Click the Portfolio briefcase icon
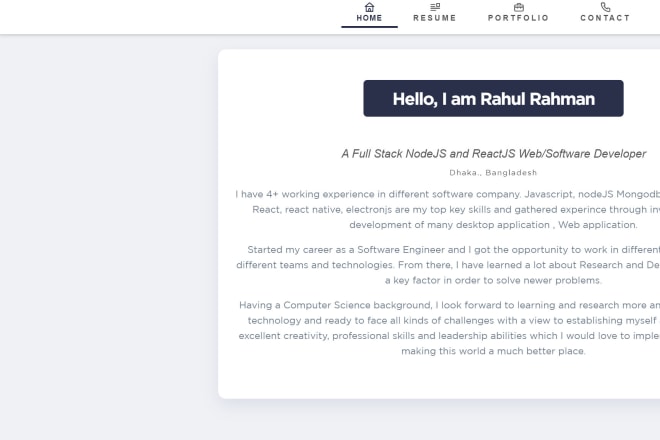660x440 pixels. click(x=518, y=7)
